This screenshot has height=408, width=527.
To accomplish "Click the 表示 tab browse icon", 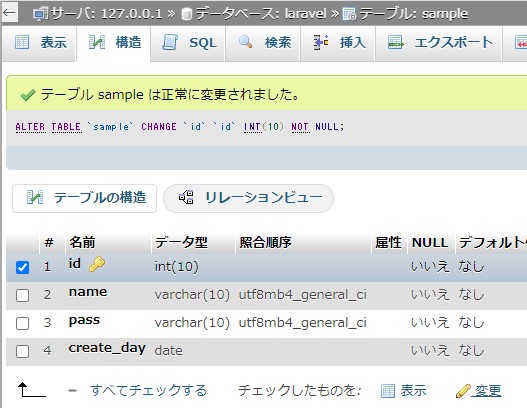I will click(22, 42).
